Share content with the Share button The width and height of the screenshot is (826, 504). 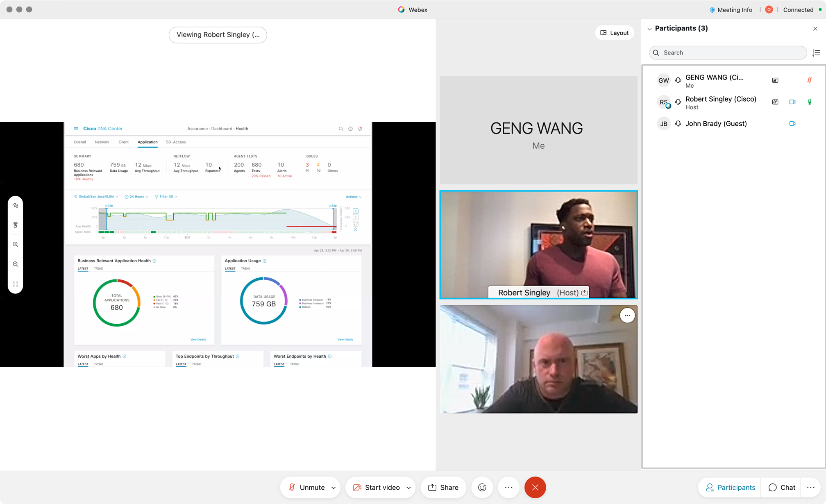click(443, 487)
